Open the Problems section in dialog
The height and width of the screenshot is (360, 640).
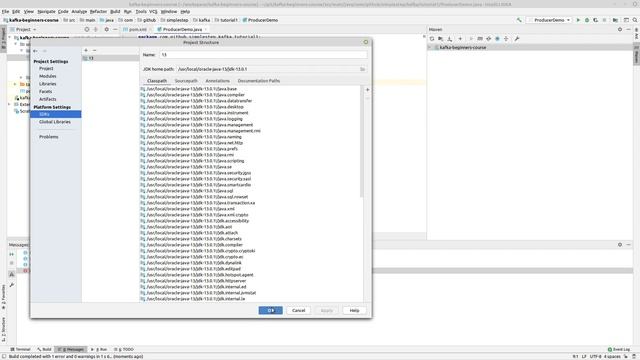49,137
